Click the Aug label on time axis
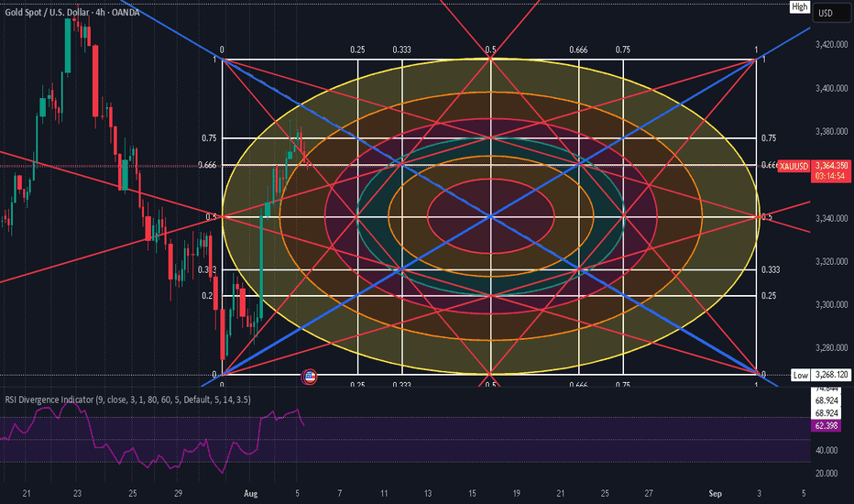The width and height of the screenshot is (854, 504). coord(250,494)
